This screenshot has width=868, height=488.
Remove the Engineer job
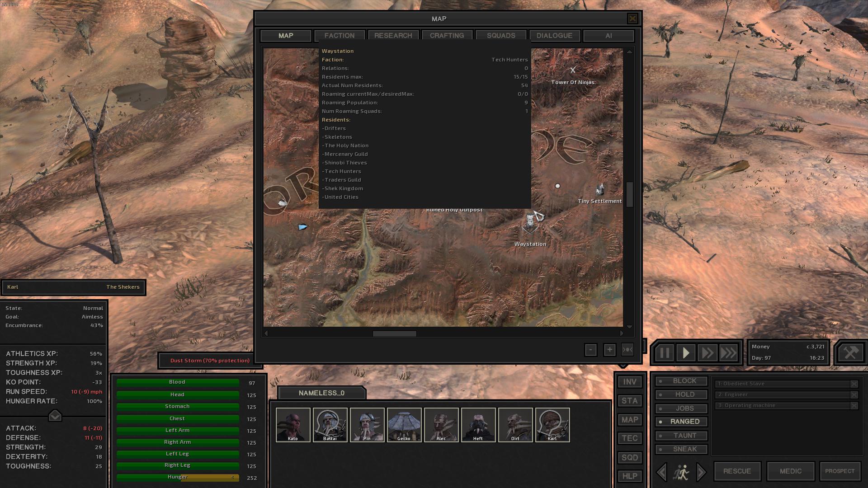(854, 394)
